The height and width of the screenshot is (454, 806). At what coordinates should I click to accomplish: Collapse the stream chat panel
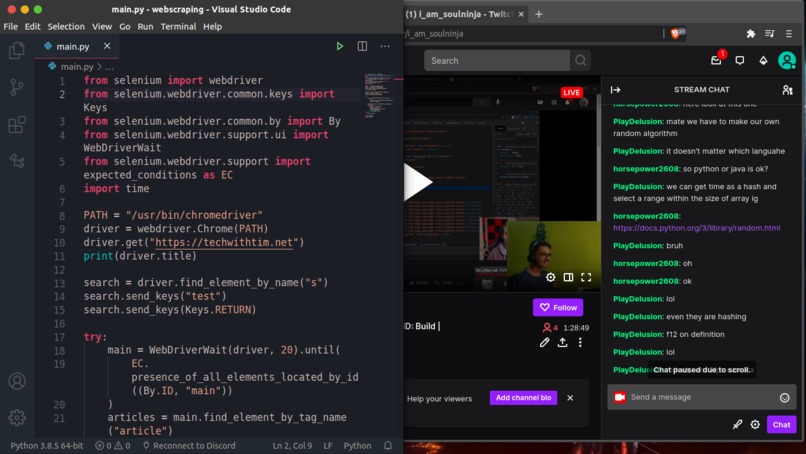pyautogui.click(x=615, y=89)
